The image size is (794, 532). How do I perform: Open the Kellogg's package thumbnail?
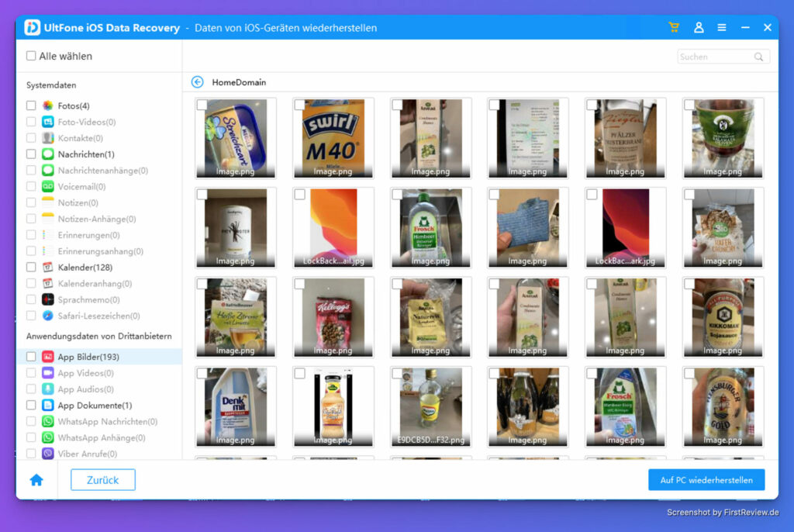pos(333,317)
